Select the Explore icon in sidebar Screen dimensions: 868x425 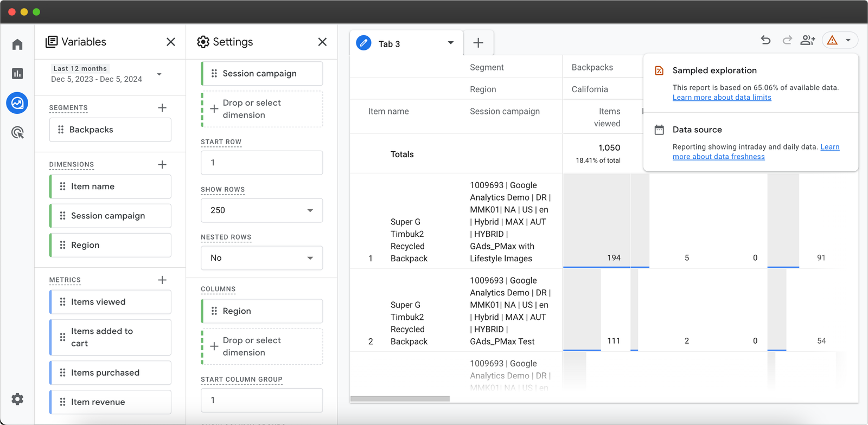coord(17,103)
